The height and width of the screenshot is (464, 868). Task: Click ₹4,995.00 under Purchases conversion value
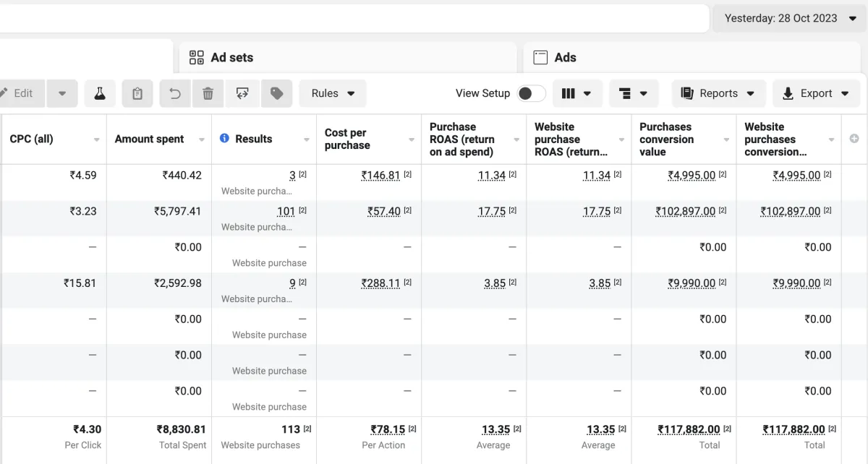click(692, 175)
